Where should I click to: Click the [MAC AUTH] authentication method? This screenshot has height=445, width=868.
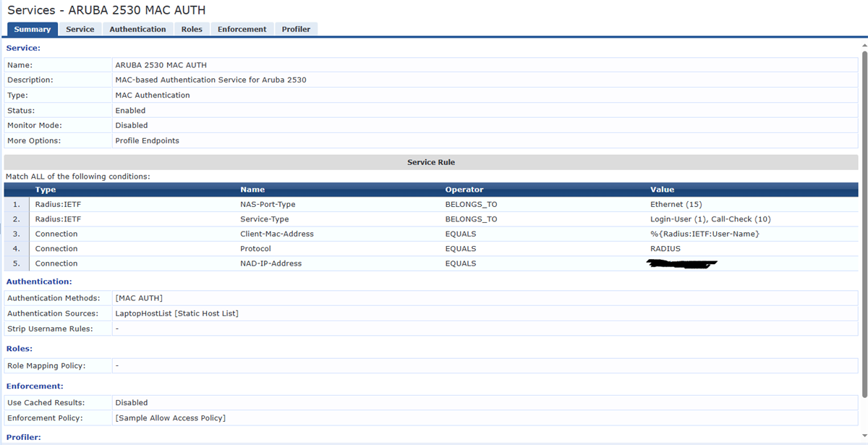tap(139, 298)
